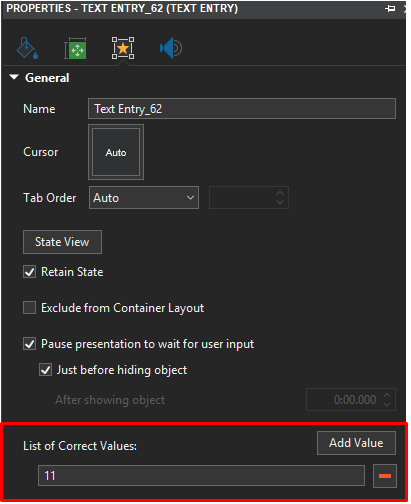Viewport: 411px width, 504px height.
Task: Toggle Just before hiding object checkbox
Action: [45, 370]
